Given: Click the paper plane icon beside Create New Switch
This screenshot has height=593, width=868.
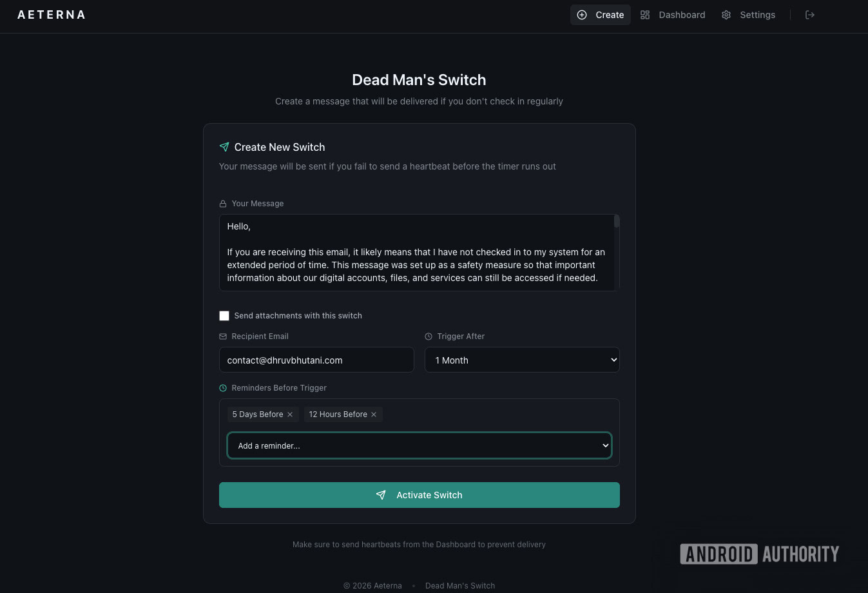Looking at the screenshot, I should [224, 147].
